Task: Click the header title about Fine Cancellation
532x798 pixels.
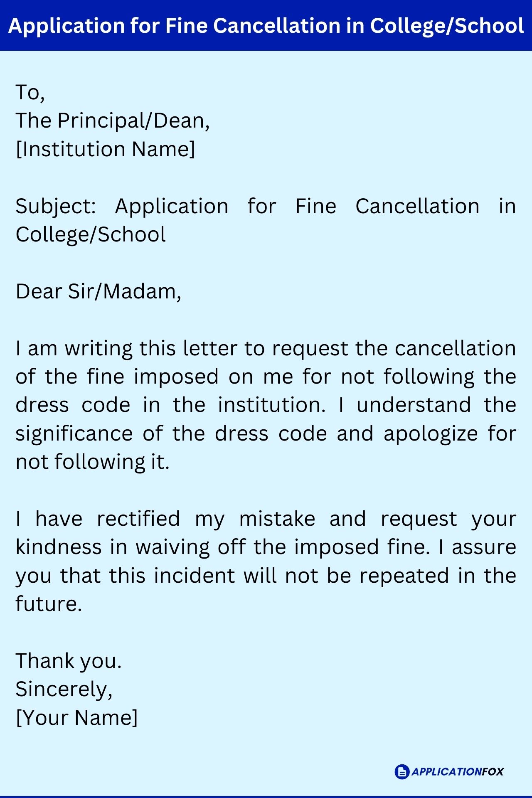Action: tap(266, 26)
